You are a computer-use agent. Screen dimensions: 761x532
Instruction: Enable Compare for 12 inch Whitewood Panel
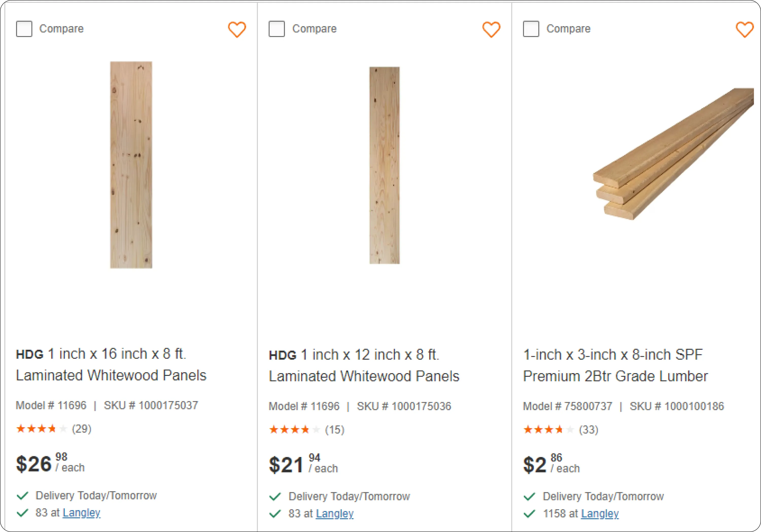pyautogui.click(x=277, y=29)
